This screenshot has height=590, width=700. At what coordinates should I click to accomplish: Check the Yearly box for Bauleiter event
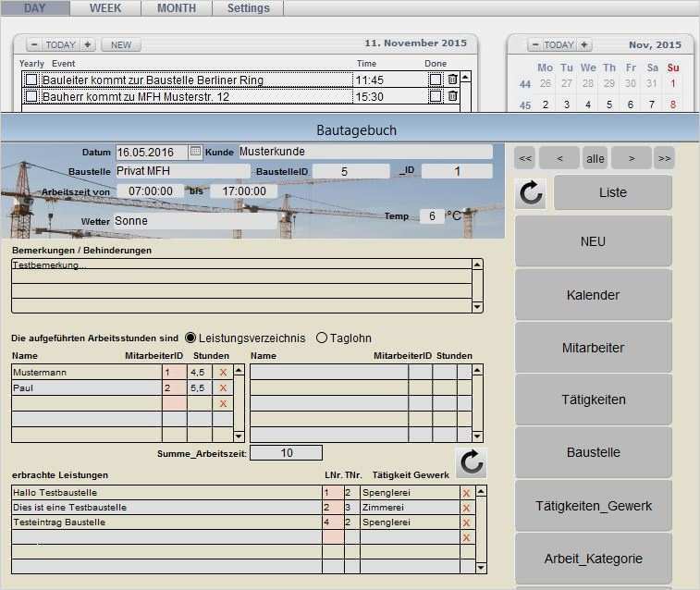(x=31, y=80)
